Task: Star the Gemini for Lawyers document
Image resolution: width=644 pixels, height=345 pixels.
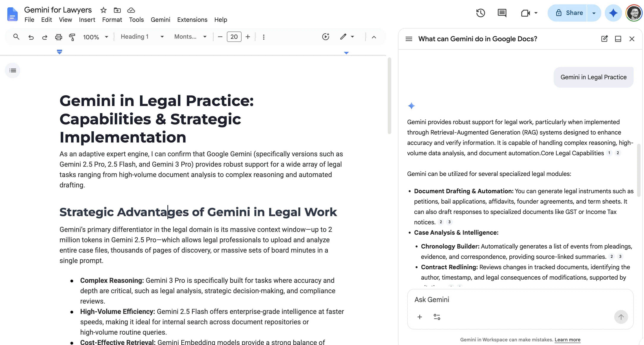Action: [x=103, y=10]
